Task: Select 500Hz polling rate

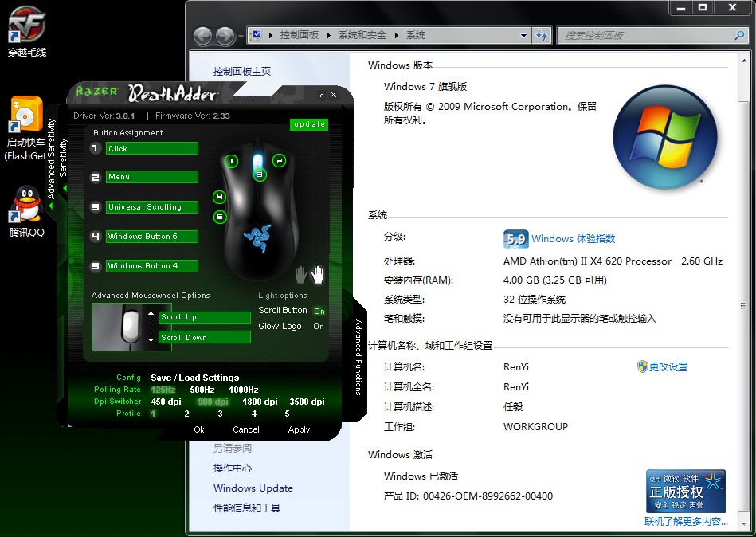Action: (x=202, y=390)
